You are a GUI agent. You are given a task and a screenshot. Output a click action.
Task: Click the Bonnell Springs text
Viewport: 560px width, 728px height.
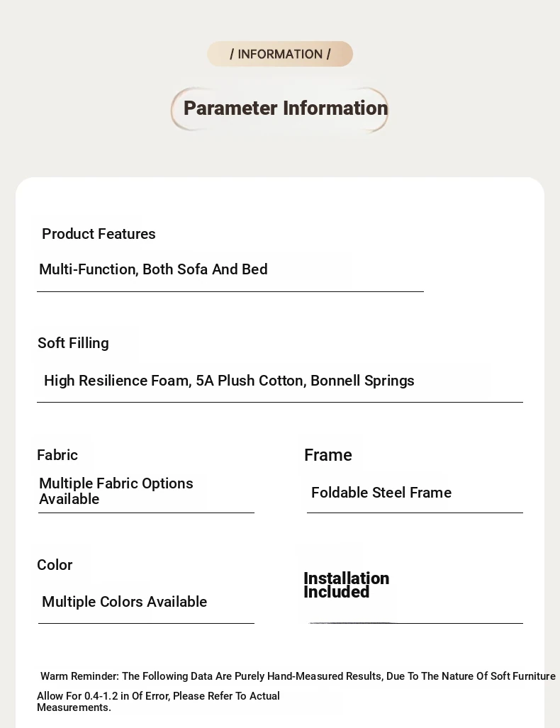[x=363, y=381]
